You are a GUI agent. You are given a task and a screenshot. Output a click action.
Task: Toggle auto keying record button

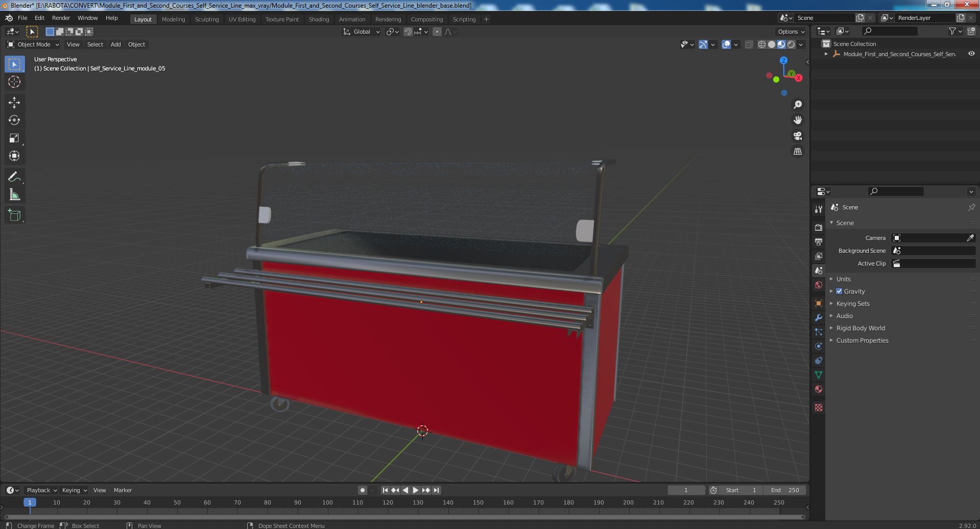[x=363, y=490]
